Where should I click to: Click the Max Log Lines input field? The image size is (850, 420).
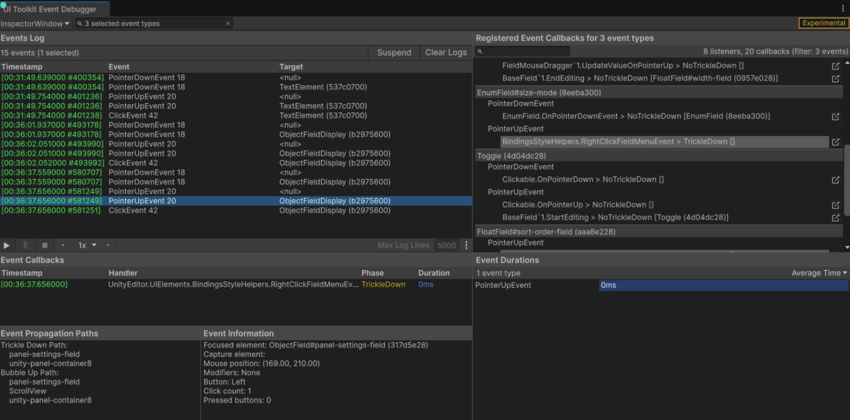[446, 245]
